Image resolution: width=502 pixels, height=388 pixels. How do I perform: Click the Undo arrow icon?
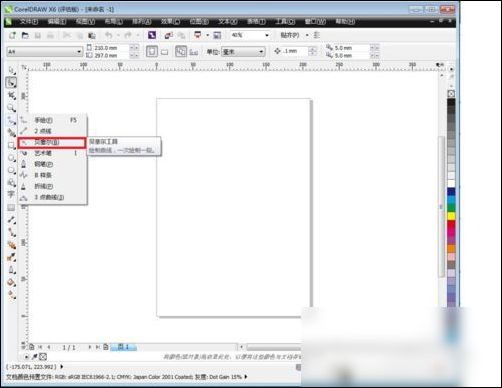pos(109,35)
